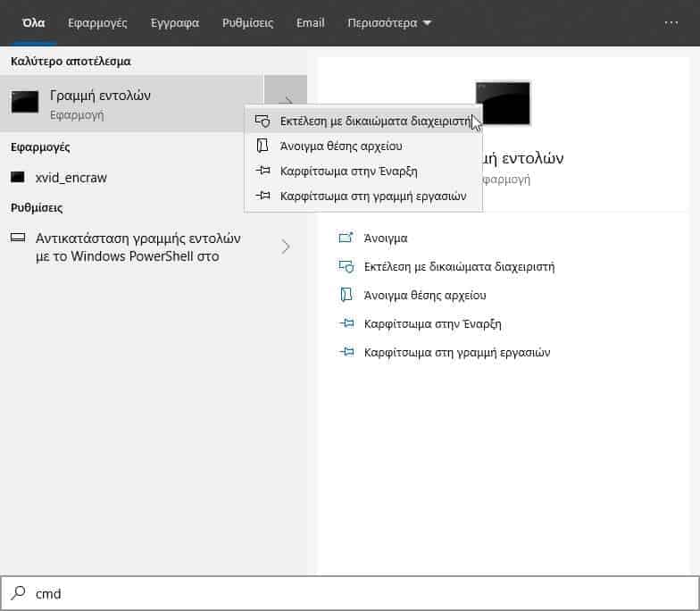The image size is (700, 611).
Task: Expand the Αντικατάσταση γραμμής εντολών chevron
Action: point(286,247)
